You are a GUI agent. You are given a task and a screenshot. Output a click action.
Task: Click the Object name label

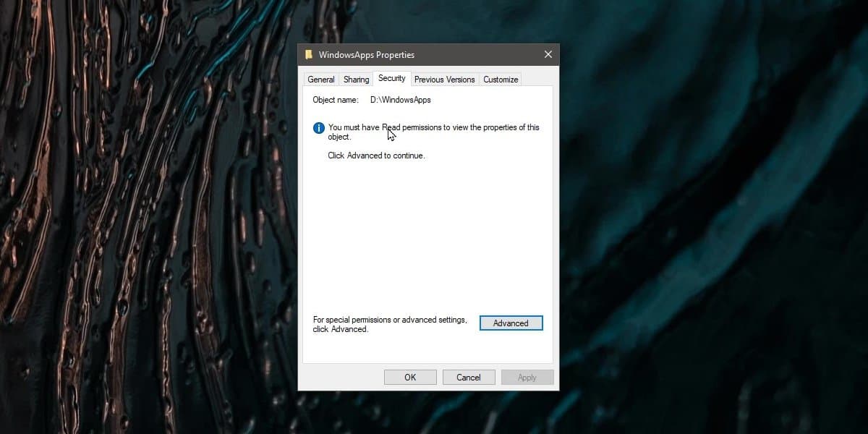click(x=335, y=100)
